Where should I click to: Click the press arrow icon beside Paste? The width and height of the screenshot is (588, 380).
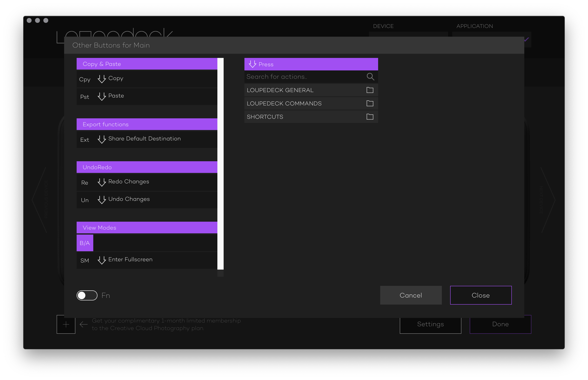tap(102, 96)
